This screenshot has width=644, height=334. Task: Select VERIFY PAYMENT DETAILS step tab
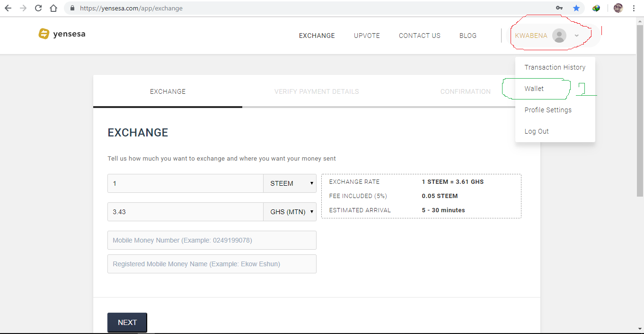(x=317, y=91)
